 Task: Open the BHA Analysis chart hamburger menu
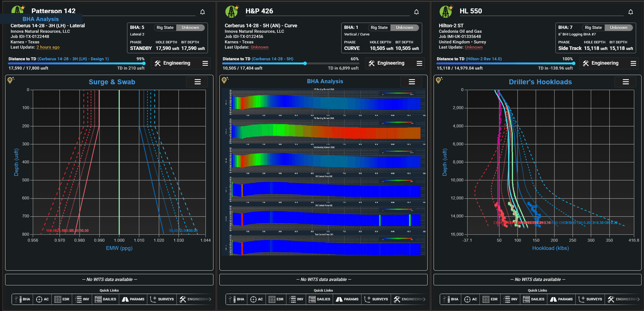[x=411, y=82]
